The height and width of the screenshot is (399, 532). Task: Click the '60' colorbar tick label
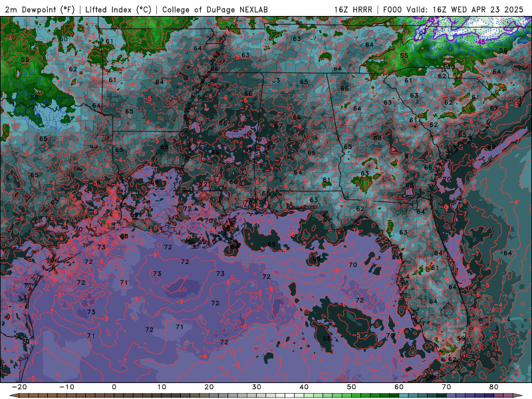(x=399, y=387)
